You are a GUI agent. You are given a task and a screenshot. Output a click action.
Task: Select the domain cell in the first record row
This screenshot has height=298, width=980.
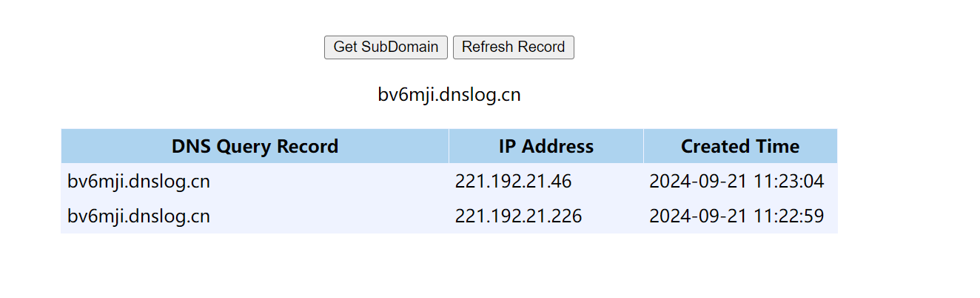(x=138, y=182)
